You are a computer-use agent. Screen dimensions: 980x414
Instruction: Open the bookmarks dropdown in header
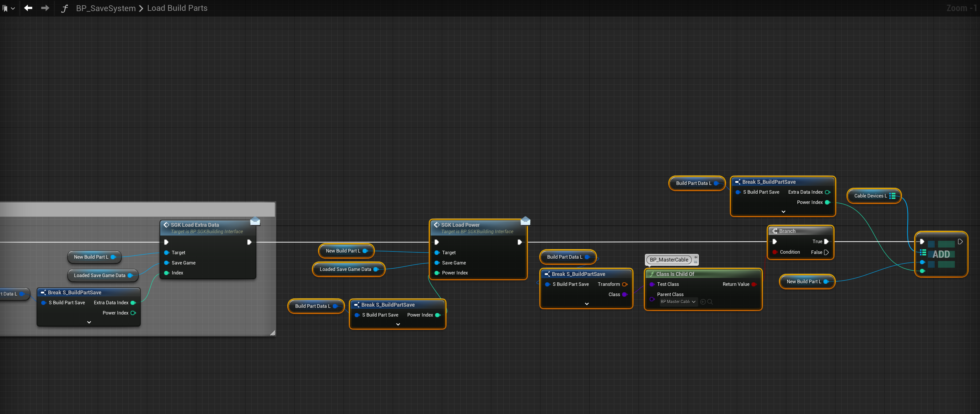[x=13, y=8]
